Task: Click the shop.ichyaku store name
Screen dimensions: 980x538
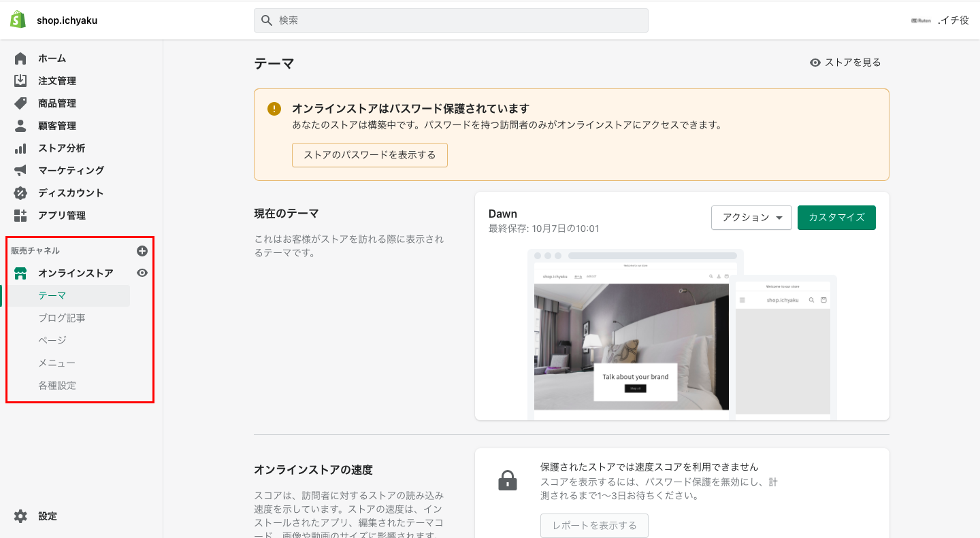Action: [67, 20]
